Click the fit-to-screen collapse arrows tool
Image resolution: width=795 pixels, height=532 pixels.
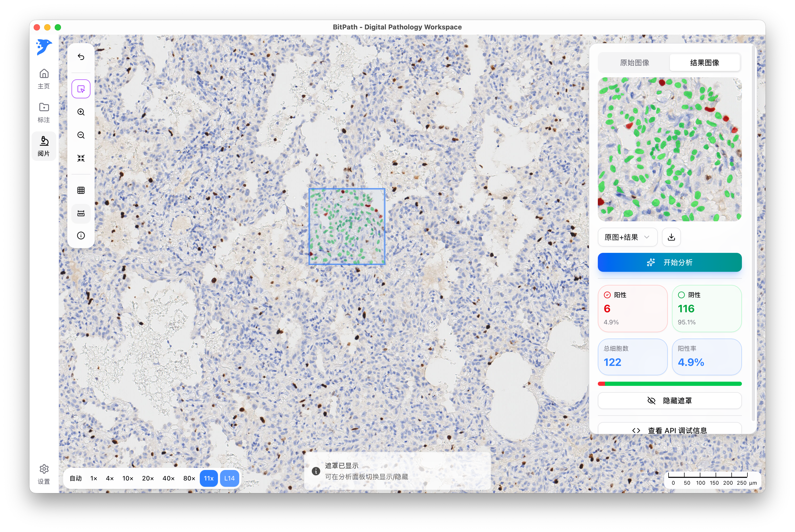click(81, 158)
